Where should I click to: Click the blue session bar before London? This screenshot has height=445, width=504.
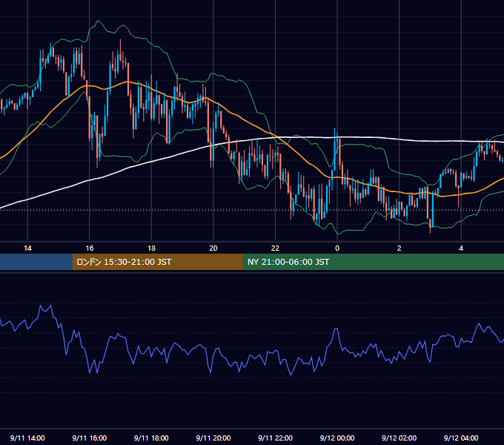[x=36, y=262]
